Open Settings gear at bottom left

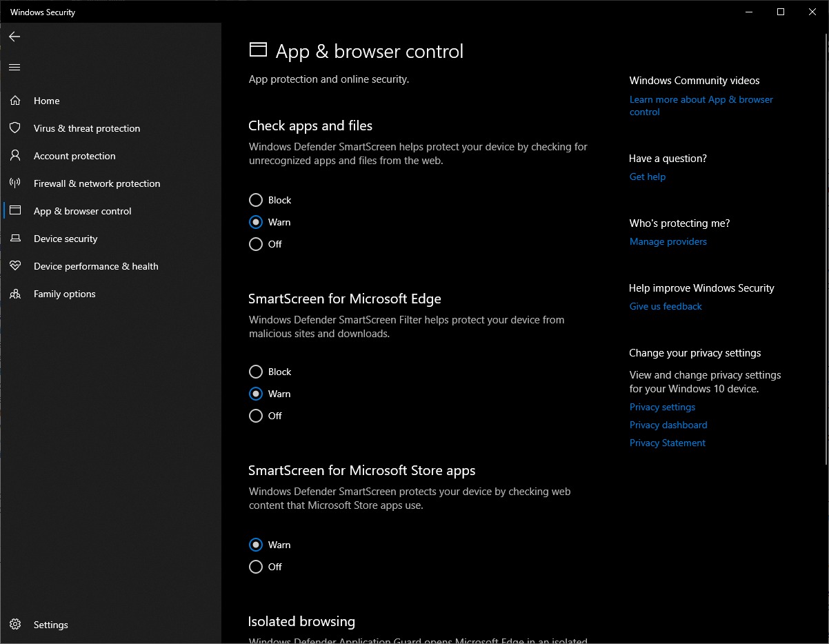click(14, 625)
